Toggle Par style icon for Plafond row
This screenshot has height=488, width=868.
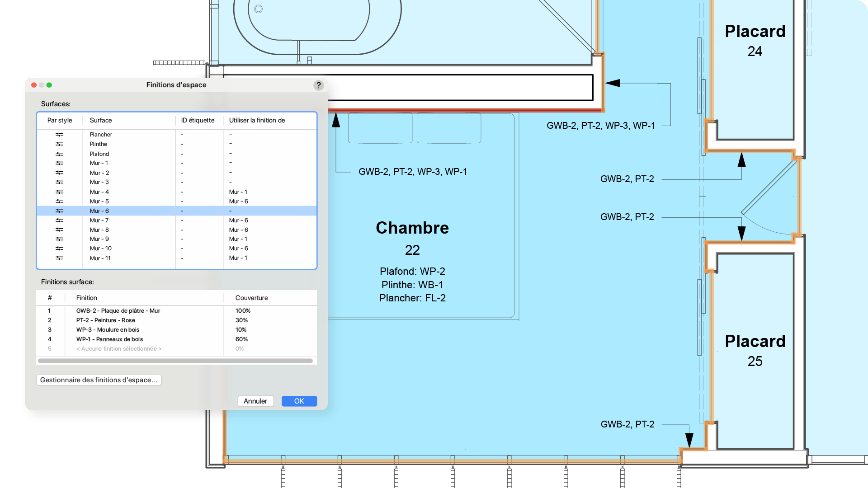click(59, 154)
